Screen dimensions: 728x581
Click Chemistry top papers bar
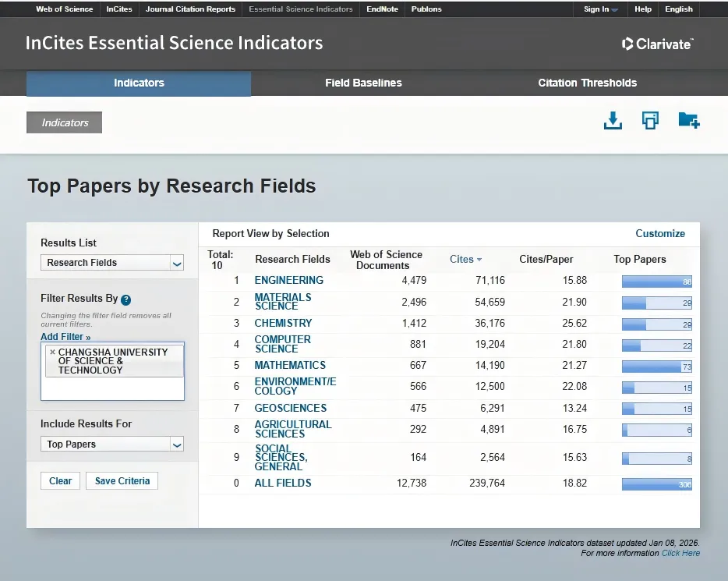657,324
